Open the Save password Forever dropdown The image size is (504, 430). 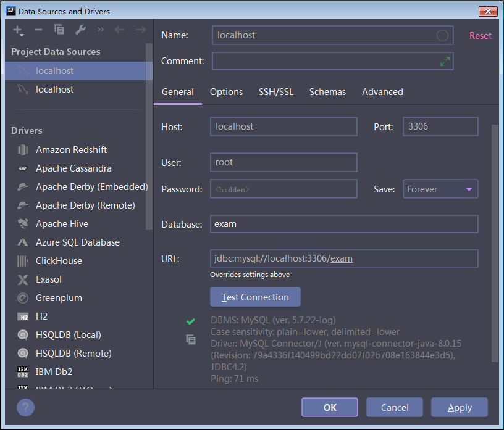coord(440,189)
